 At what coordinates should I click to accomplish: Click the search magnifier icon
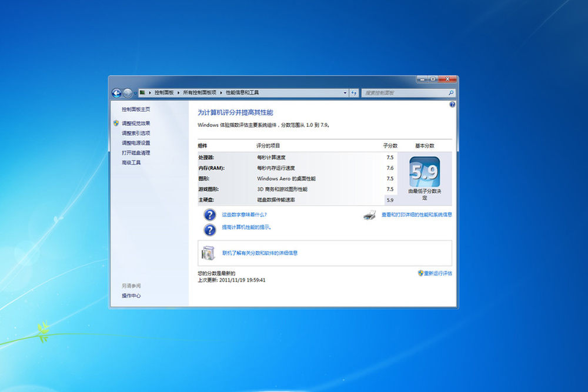tap(451, 93)
